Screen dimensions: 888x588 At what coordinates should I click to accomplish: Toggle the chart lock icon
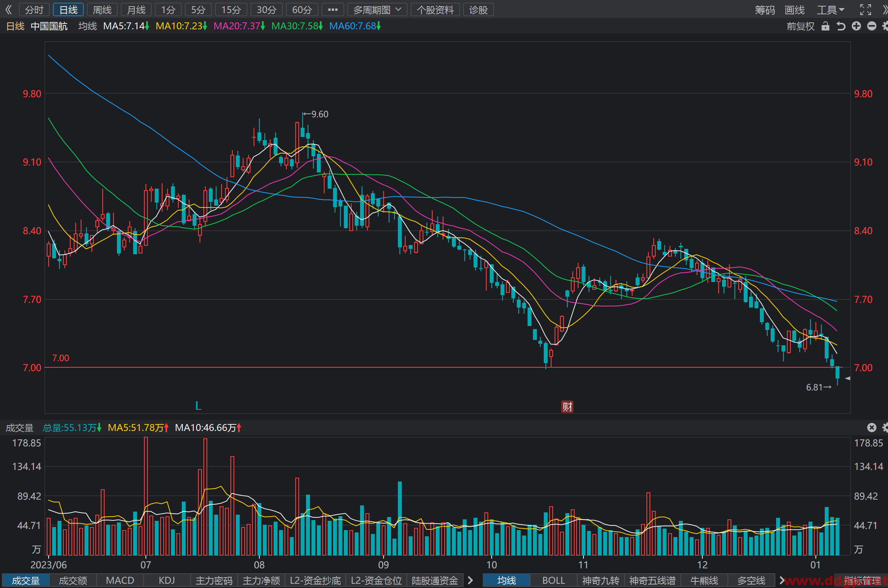(x=825, y=26)
